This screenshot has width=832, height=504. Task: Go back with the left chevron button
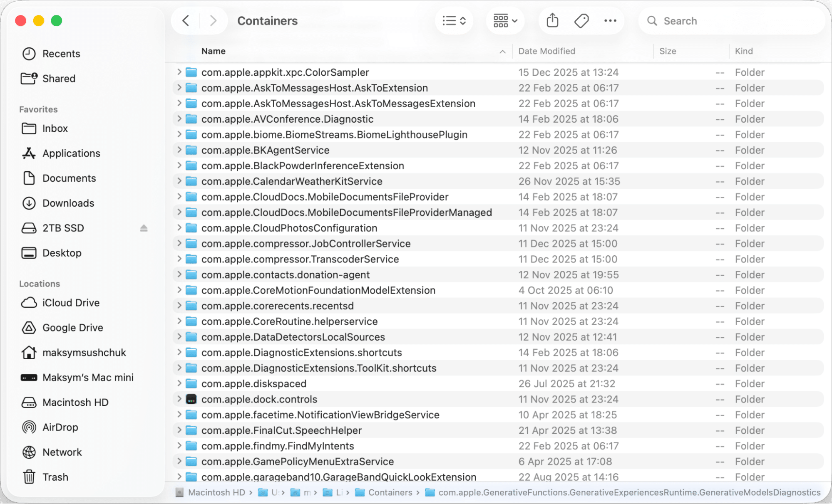point(186,21)
